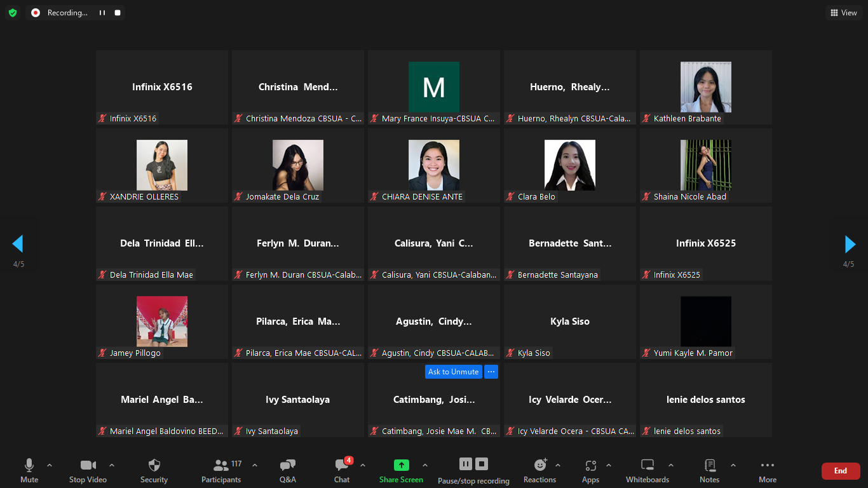Mute the microphone
This screenshot has width=868, height=488.
click(29, 470)
